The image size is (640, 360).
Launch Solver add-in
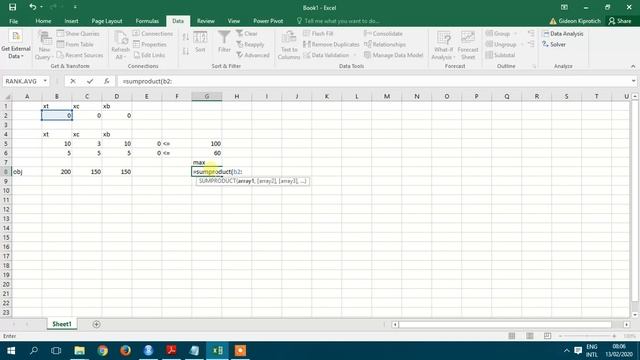coord(554,44)
